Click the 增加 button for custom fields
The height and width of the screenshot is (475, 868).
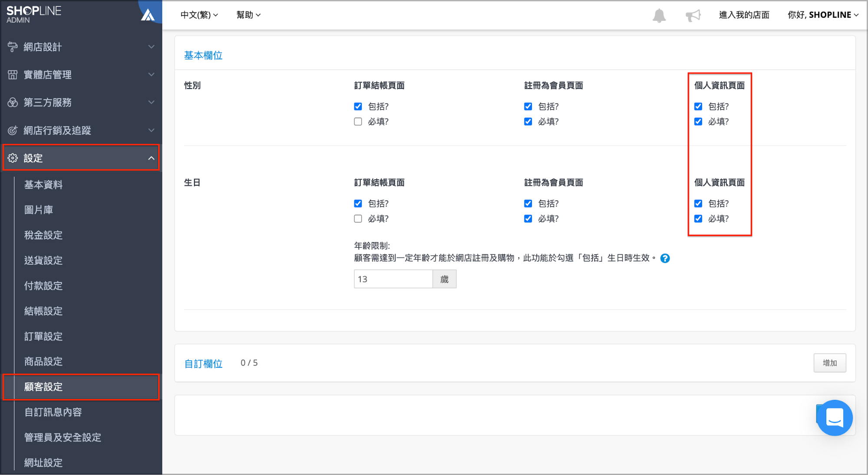(830, 363)
